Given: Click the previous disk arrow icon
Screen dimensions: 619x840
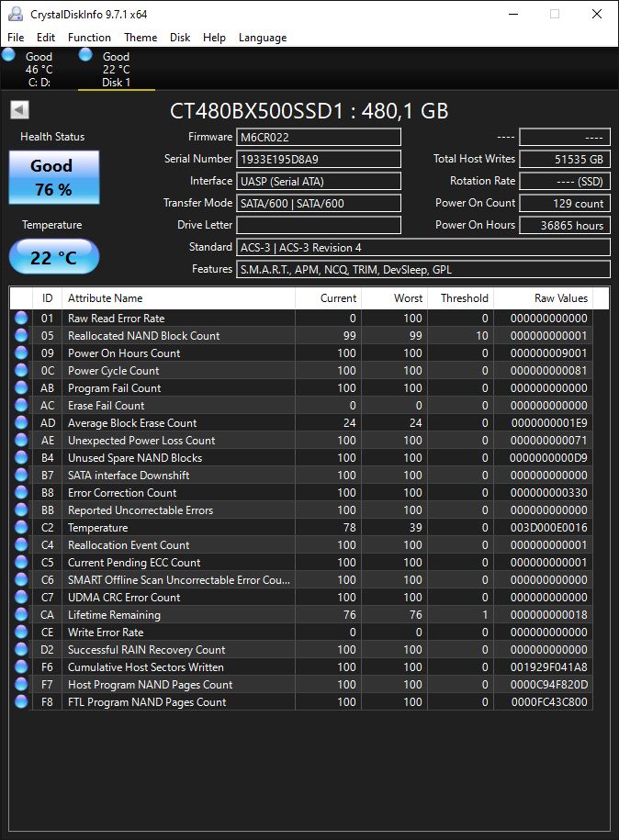Looking at the screenshot, I should pyautogui.click(x=19, y=110).
